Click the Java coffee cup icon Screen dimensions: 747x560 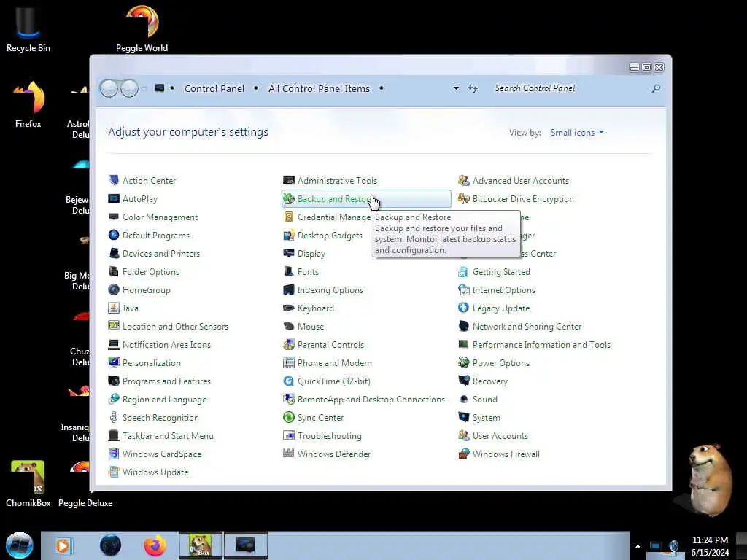point(113,308)
